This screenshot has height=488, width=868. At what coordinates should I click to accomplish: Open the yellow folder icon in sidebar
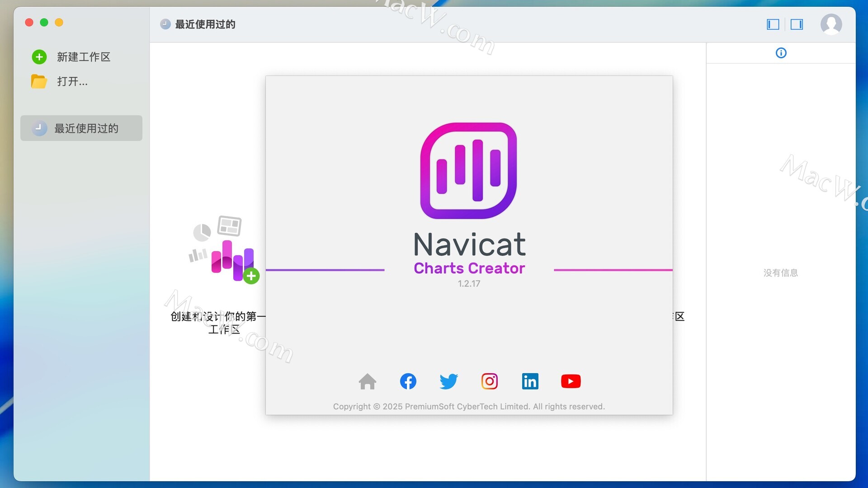pos(39,81)
